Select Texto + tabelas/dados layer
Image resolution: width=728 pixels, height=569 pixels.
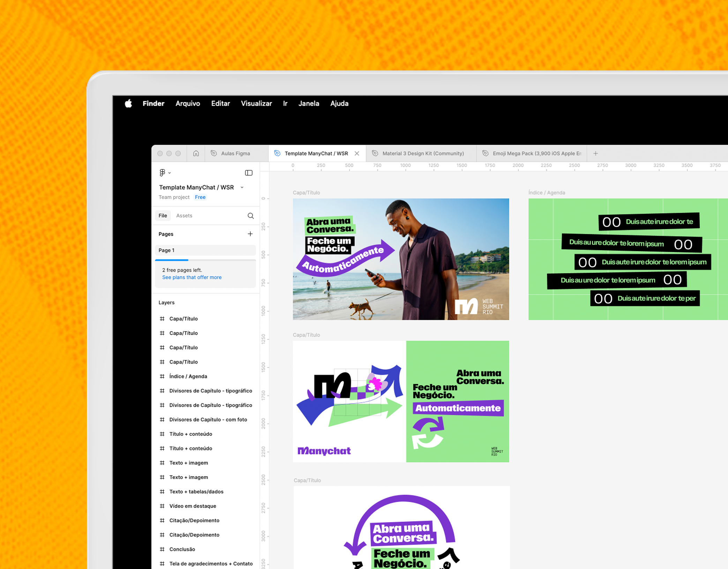click(205, 492)
